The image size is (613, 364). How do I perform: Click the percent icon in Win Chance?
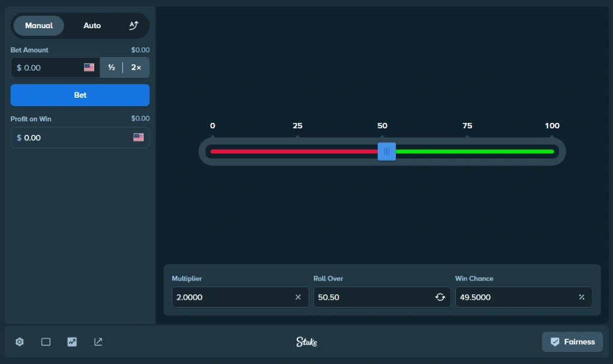pos(581,297)
